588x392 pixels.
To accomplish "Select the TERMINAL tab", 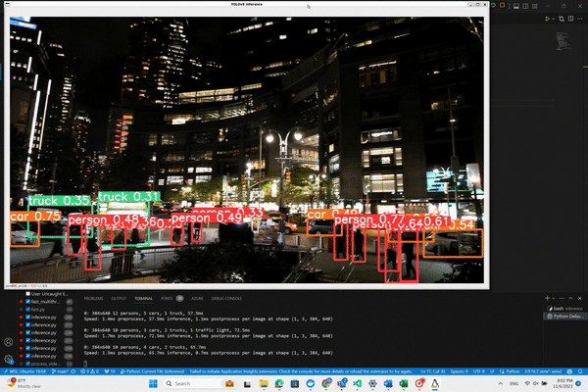I will click(143, 299).
